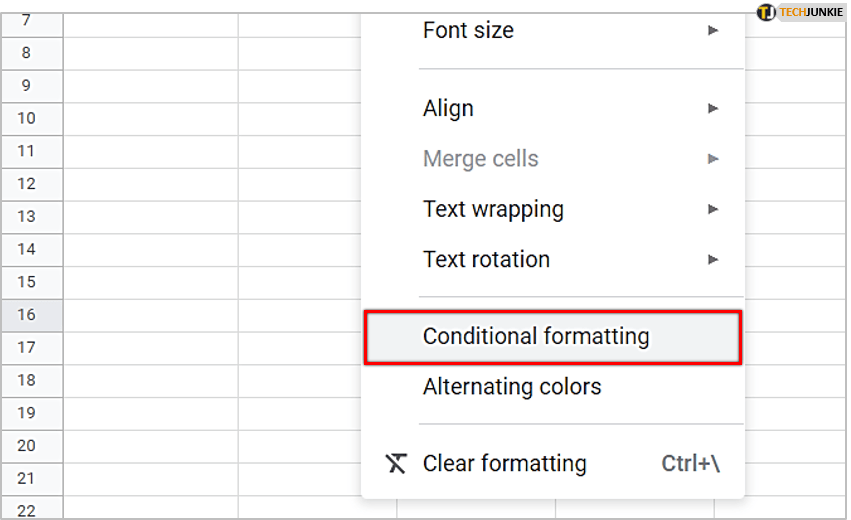
Task: Click the Text rotation option
Action: pos(486,259)
